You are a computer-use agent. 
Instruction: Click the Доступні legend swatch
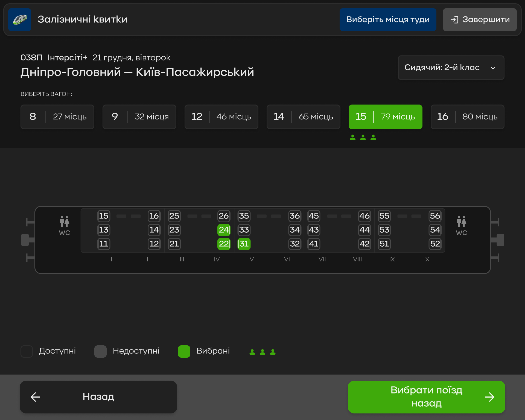27,351
